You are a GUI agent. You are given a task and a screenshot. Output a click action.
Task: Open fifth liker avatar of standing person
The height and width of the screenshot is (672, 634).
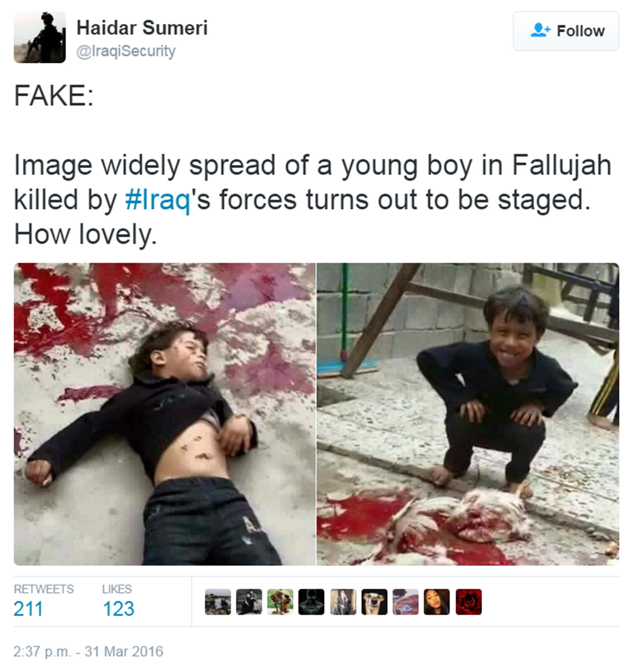pyautogui.click(x=343, y=602)
